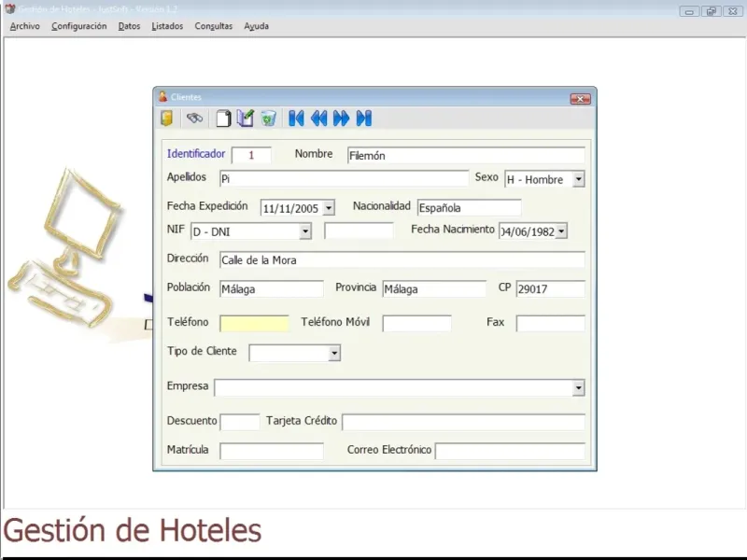Minimize the main Gestión de Hoteles window
The height and width of the screenshot is (560, 747).
click(x=689, y=11)
